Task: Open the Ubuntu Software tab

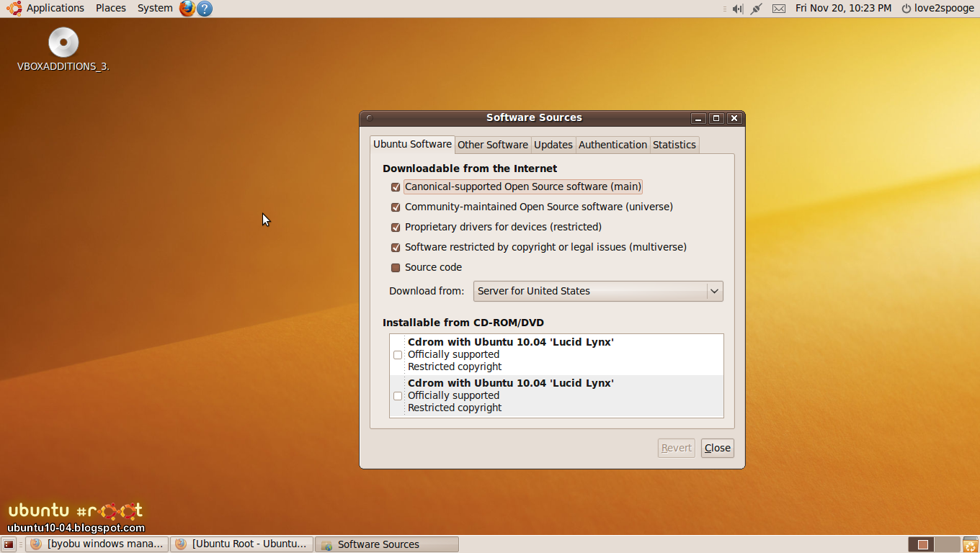Action: 412,144
